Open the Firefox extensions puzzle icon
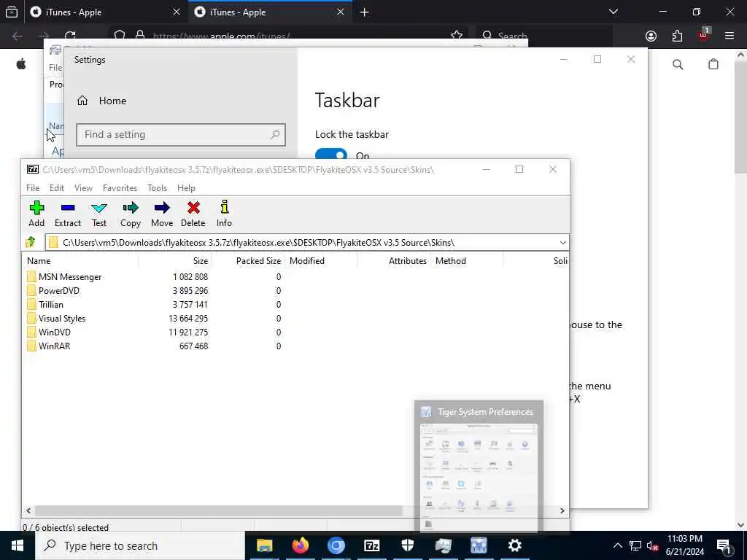 tap(677, 36)
